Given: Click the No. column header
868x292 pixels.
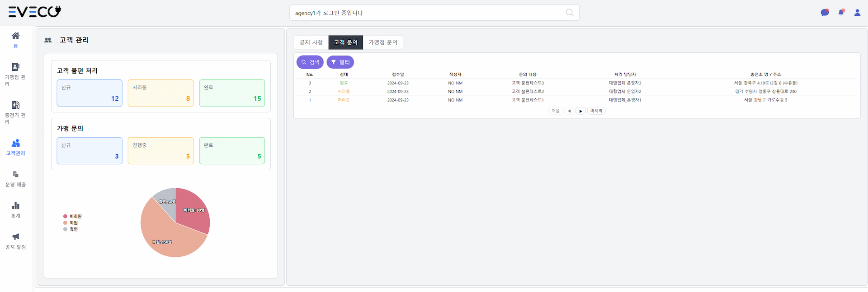Looking at the screenshot, I should [x=310, y=74].
